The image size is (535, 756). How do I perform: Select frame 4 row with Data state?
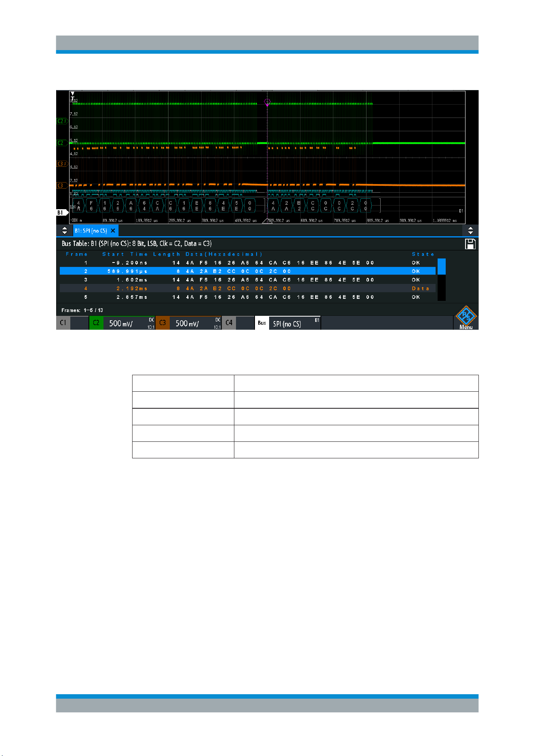point(248,288)
